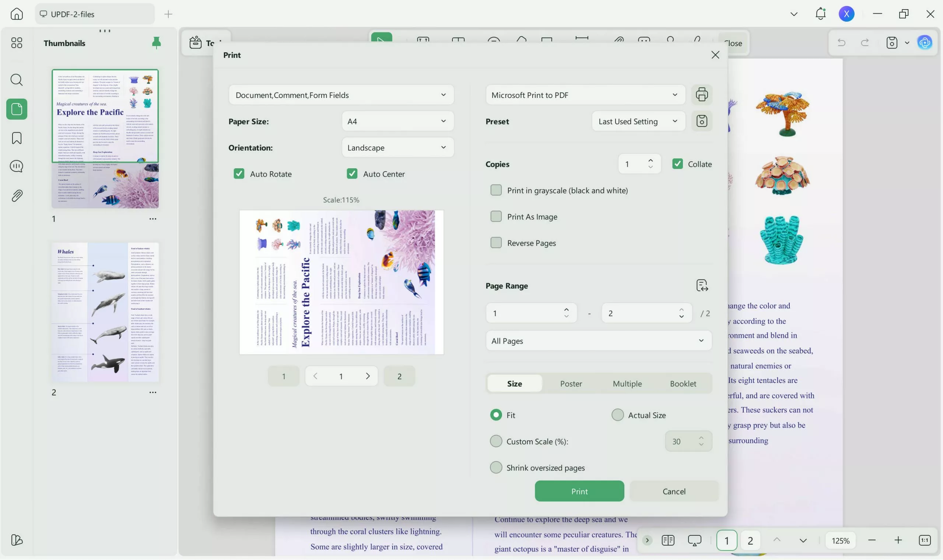Open the Attachments panel icon
Screen dimensions: 943x560
point(17,195)
